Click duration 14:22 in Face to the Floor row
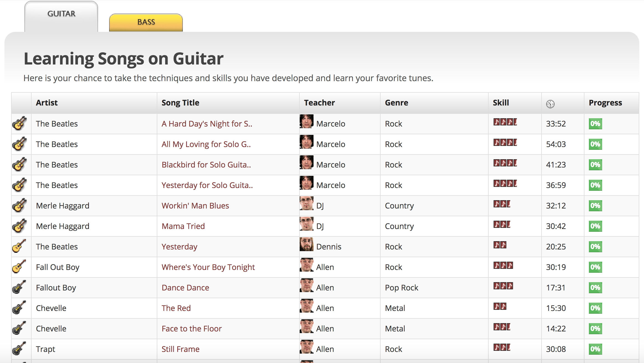Screen dimensions: 644x363 click(556, 329)
